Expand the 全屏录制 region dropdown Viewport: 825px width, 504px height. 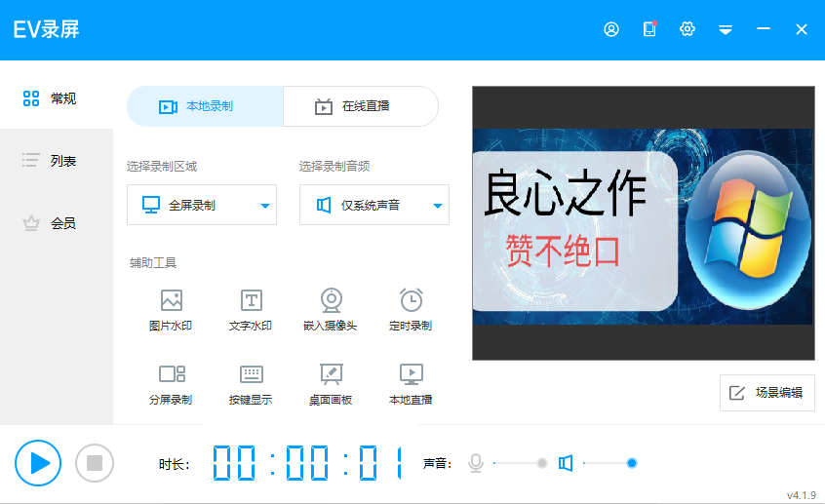pyautogui.click(x=202, y=205)
